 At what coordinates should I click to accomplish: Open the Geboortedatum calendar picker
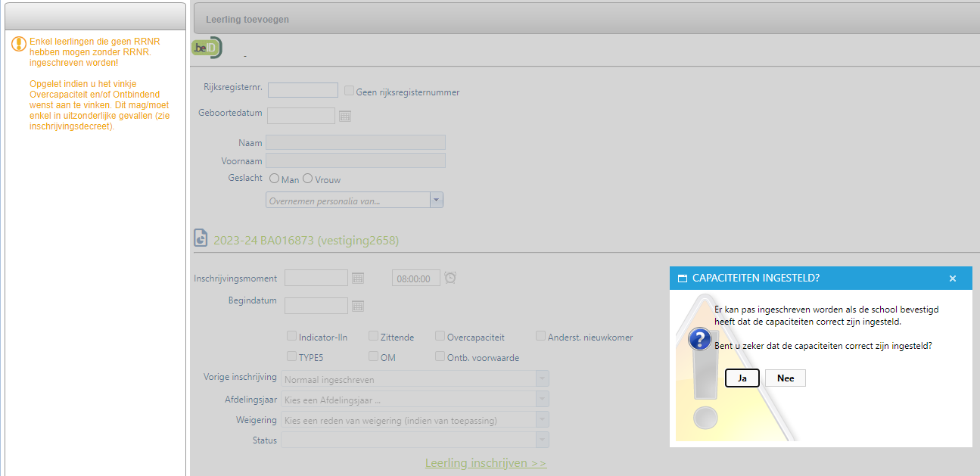(x=345, y=116)
